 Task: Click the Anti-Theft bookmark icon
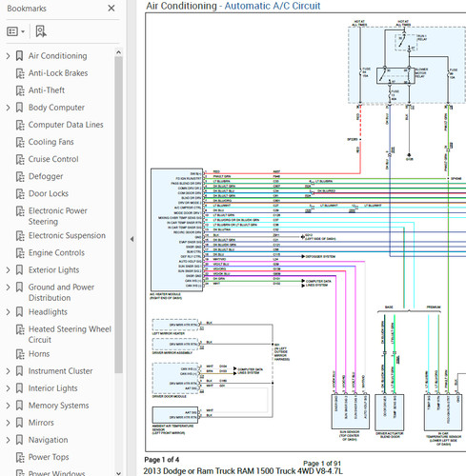click(x=20, y=90)
